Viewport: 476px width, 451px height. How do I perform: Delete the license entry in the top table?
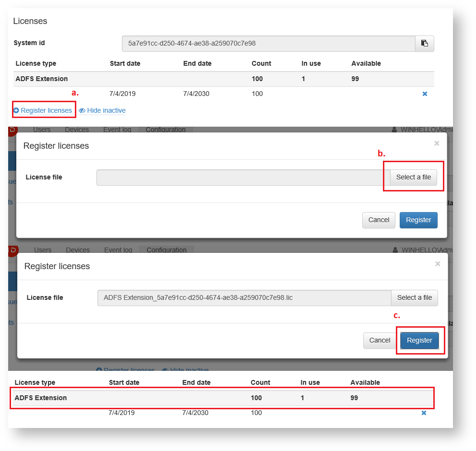425,94
